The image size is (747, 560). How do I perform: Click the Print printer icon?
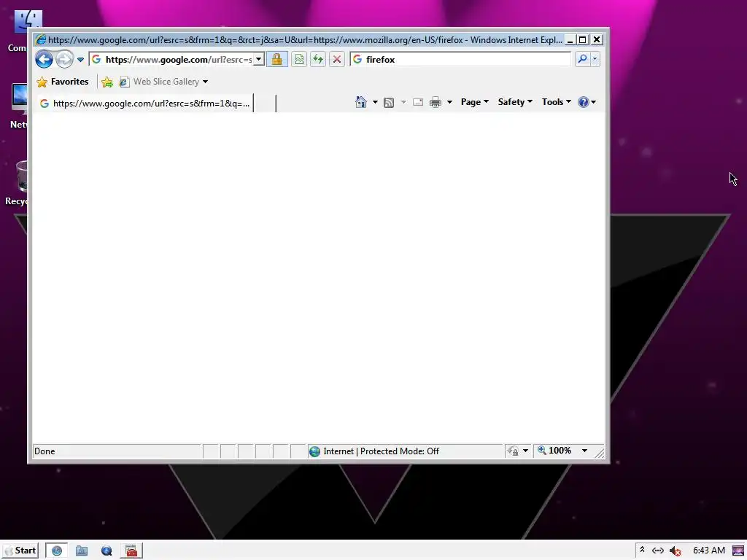click(x=436, y=102)
